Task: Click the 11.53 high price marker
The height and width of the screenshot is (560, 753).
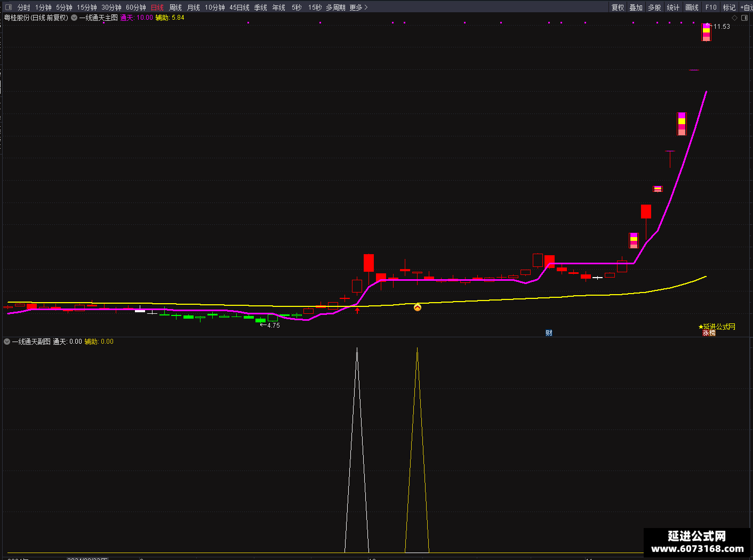Action: click(x=722, y=27)
